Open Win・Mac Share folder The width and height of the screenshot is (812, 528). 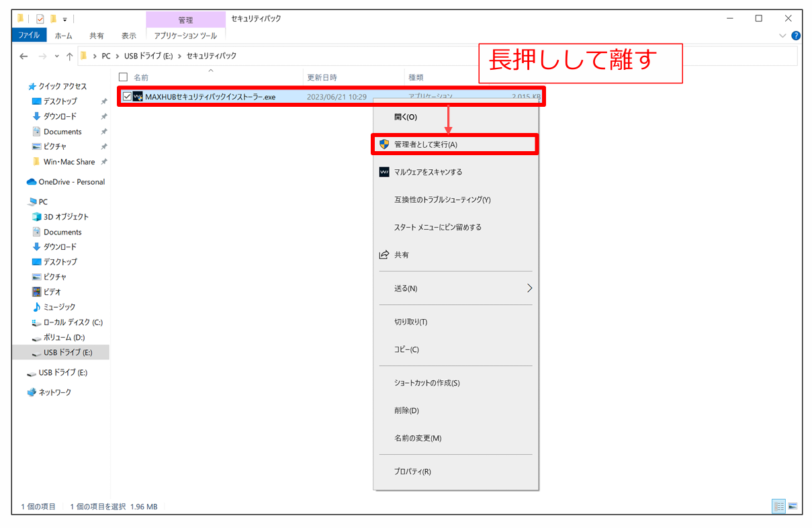[69, 162]
